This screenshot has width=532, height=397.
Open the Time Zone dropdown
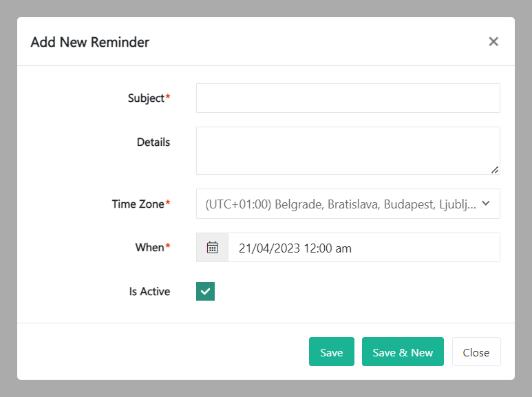(340, 204)
